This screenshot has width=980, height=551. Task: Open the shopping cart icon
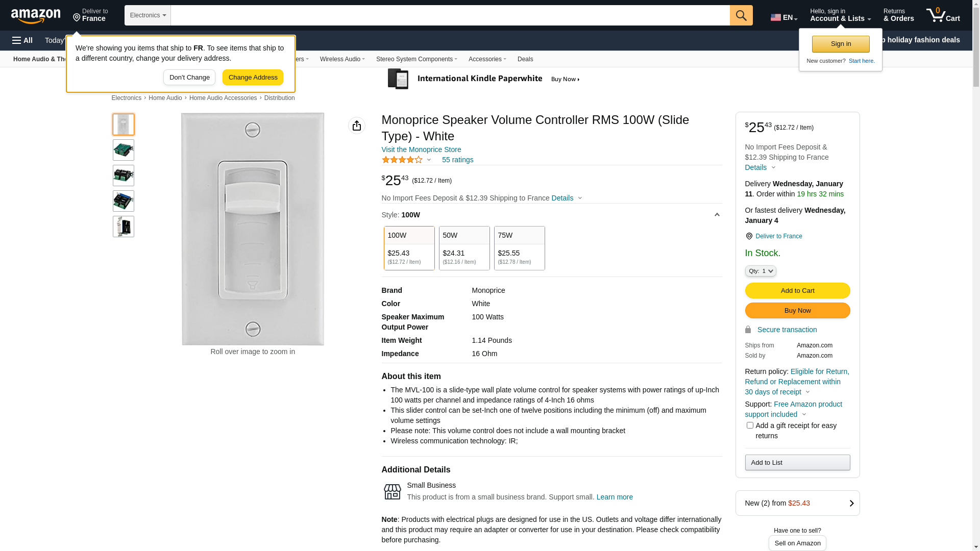(x=942, y=15)
